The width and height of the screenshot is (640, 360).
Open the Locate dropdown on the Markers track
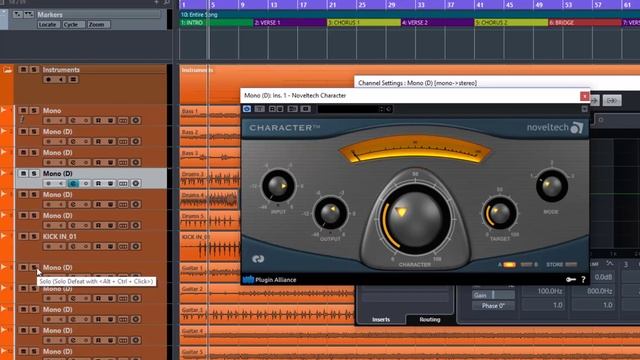48,24
